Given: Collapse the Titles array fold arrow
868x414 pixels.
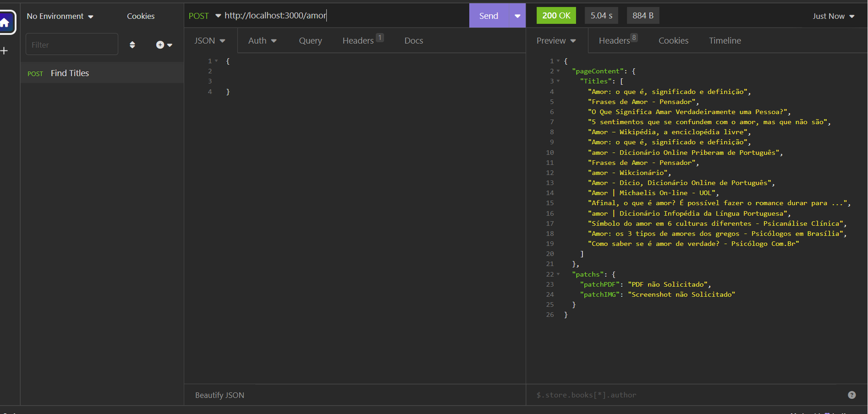Looking at the screenshot, I should point(558,81).
